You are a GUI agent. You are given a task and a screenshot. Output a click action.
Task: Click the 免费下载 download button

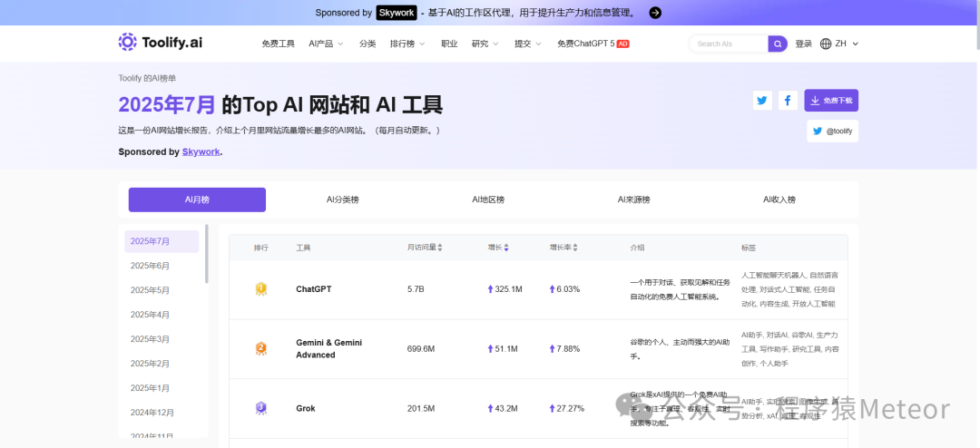point(831,100)
